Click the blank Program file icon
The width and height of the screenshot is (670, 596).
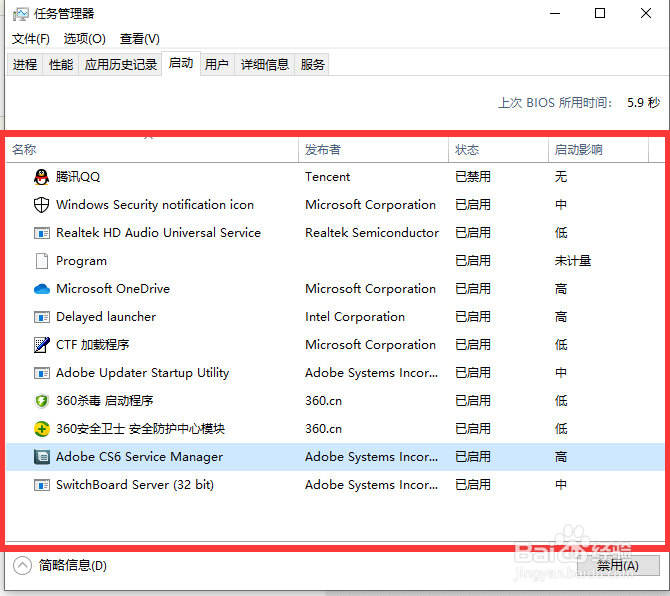click(41, 261)
